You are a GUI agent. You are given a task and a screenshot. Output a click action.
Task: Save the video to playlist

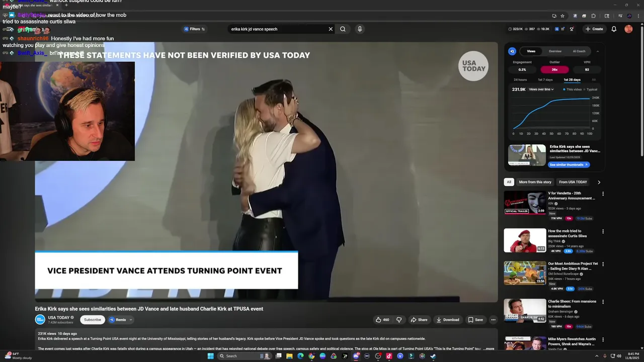(x=475, y=320)
